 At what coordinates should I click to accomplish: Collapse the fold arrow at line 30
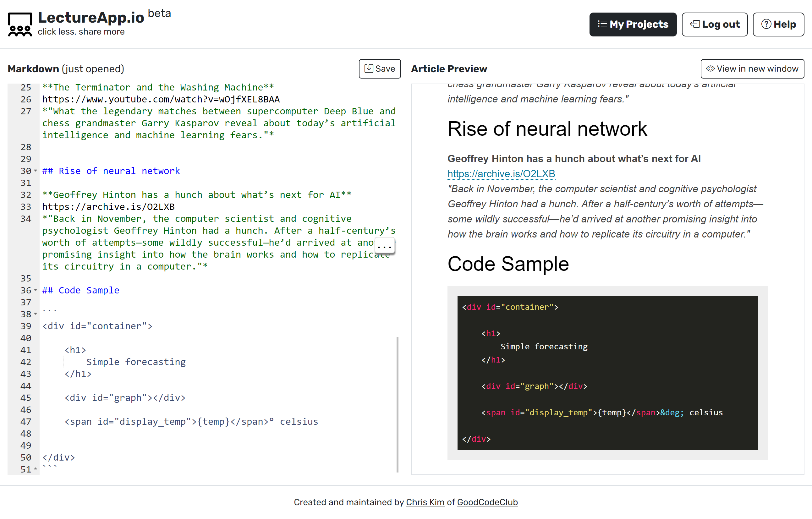tap(36, 171)
